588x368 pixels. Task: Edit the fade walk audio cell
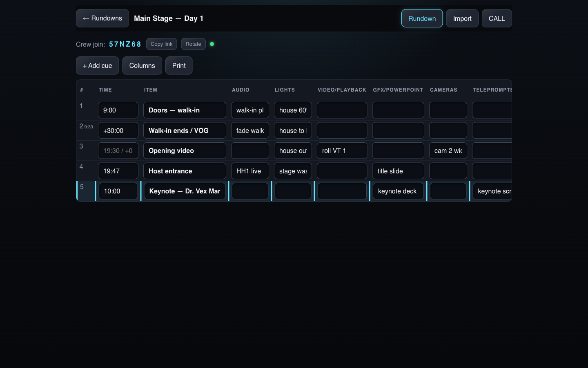pyautogui.click(x=250, y=130)
